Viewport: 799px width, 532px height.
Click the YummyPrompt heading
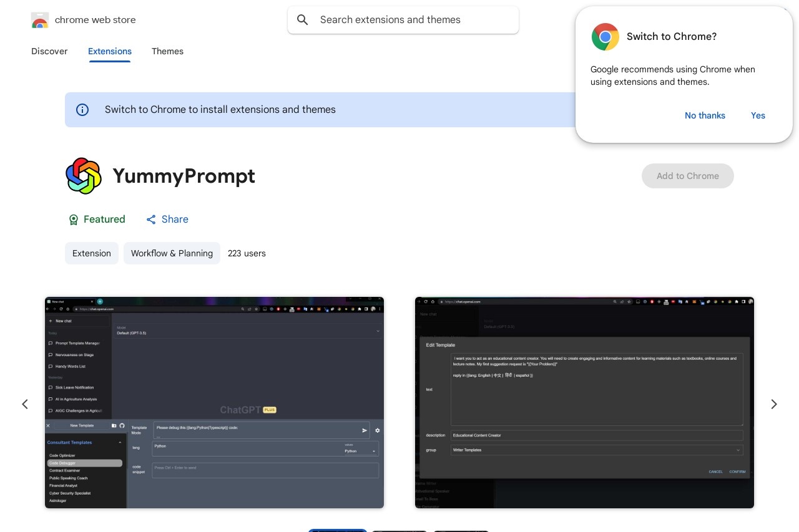pyautogui.click(x=184, y=176)
